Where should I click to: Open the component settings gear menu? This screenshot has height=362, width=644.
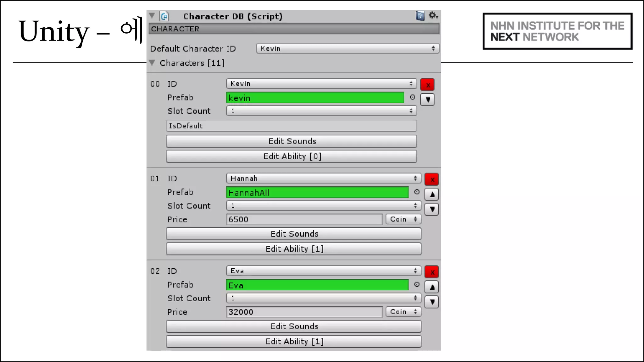point(433,15)
